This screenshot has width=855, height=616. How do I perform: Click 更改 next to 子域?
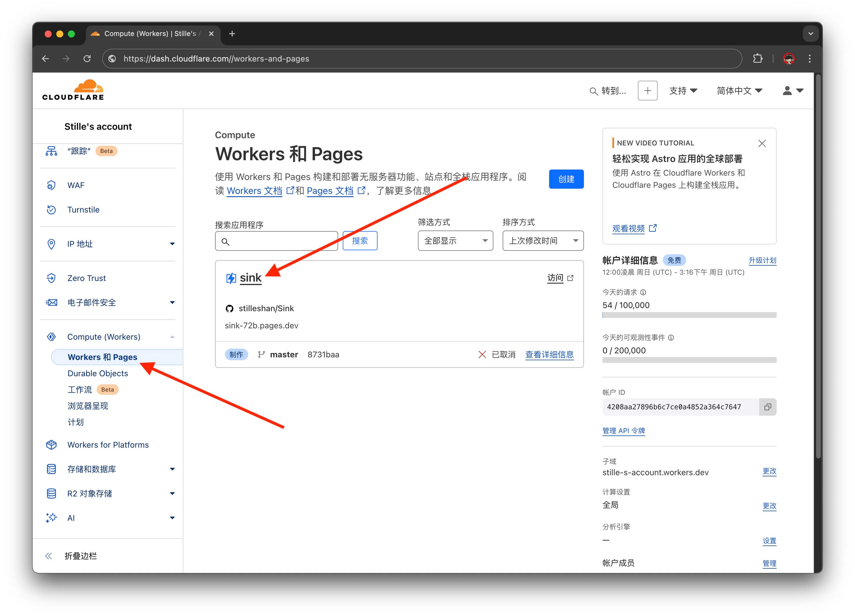769,471
